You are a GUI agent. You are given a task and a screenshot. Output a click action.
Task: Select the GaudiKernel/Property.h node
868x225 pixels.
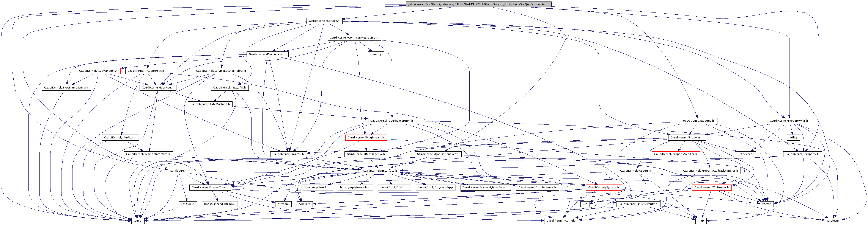[x=687, y=138]
